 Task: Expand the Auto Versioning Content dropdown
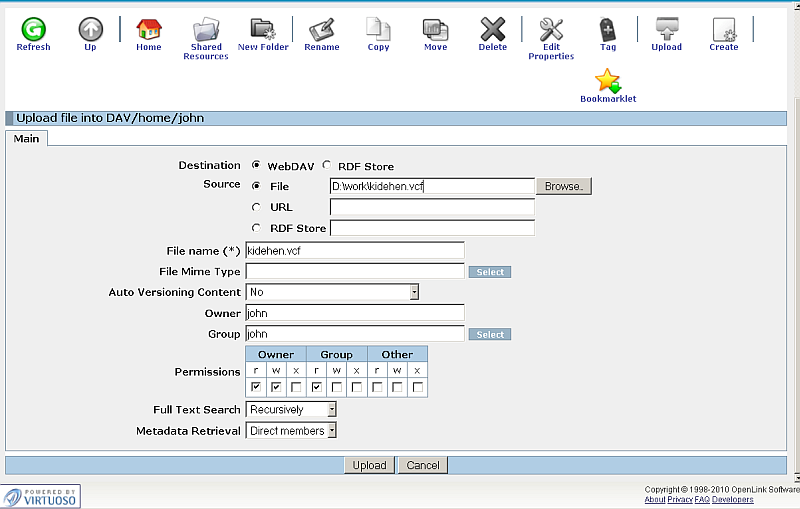coord(413,292)
